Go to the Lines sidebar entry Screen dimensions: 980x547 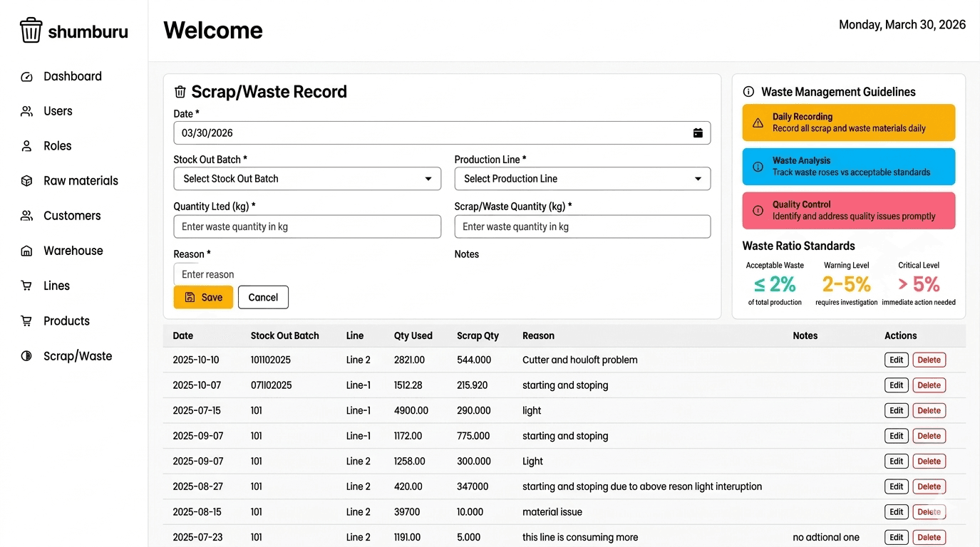26,286
